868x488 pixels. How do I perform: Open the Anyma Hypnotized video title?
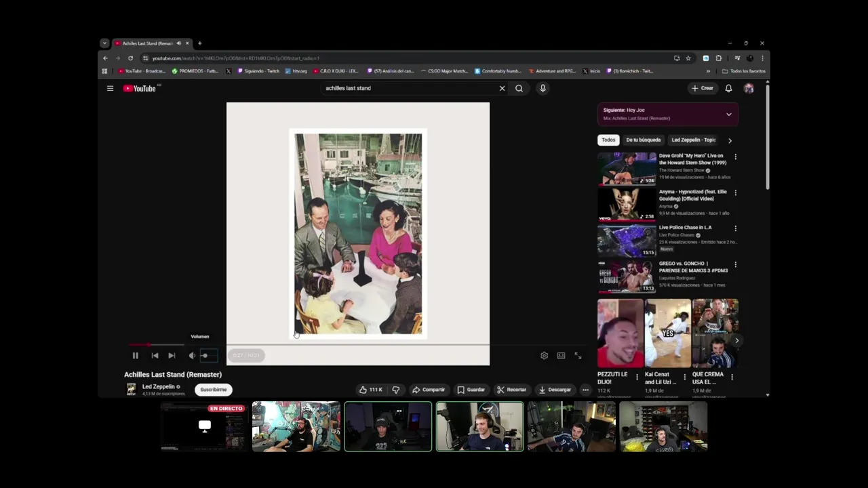pos(692,195)
